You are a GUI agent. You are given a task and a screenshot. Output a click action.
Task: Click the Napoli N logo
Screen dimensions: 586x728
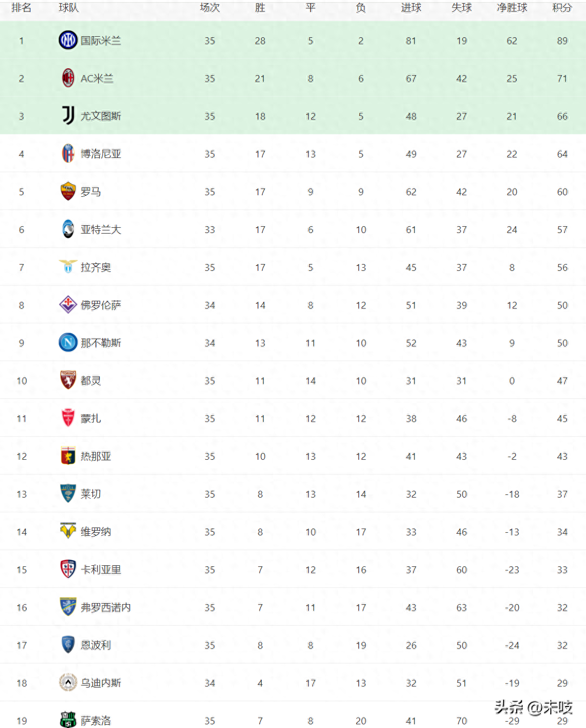68,343
